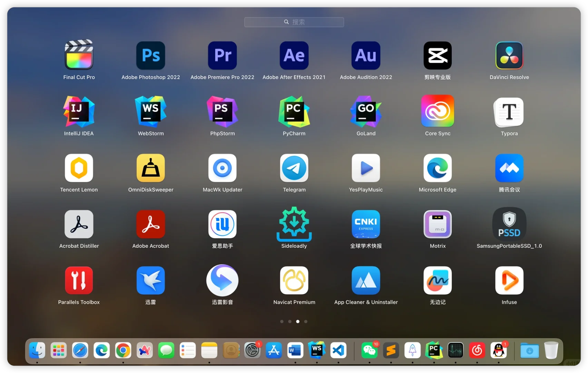The width and height of the screenshot is (588, 373).
Task: Launch MacWk Updater
Action: [223, 168]
